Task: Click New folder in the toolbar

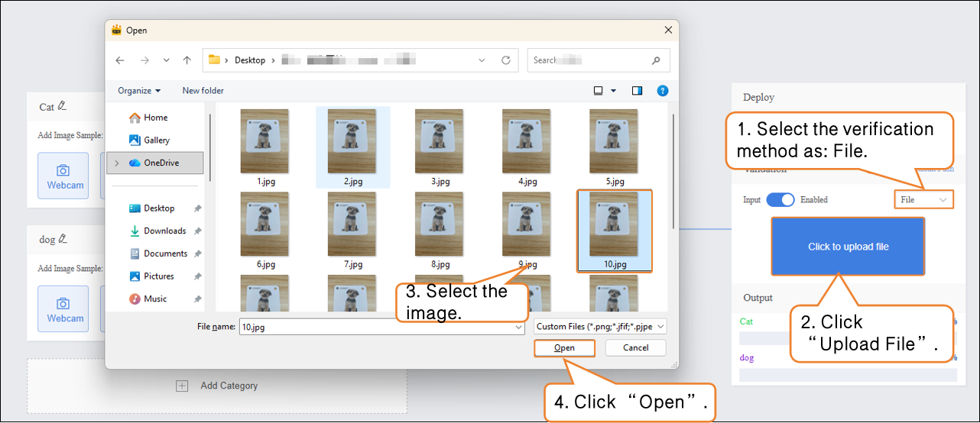Action: click(203, 91)
